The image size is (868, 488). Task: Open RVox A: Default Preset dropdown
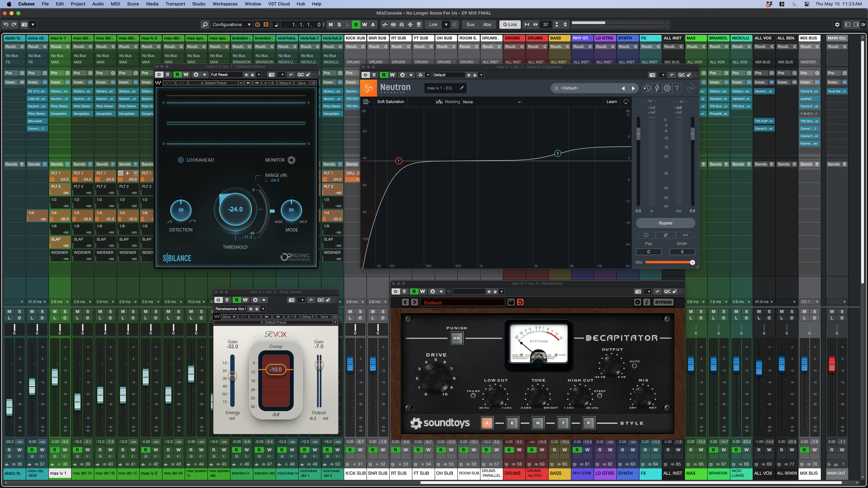click(x=275, y=322)
